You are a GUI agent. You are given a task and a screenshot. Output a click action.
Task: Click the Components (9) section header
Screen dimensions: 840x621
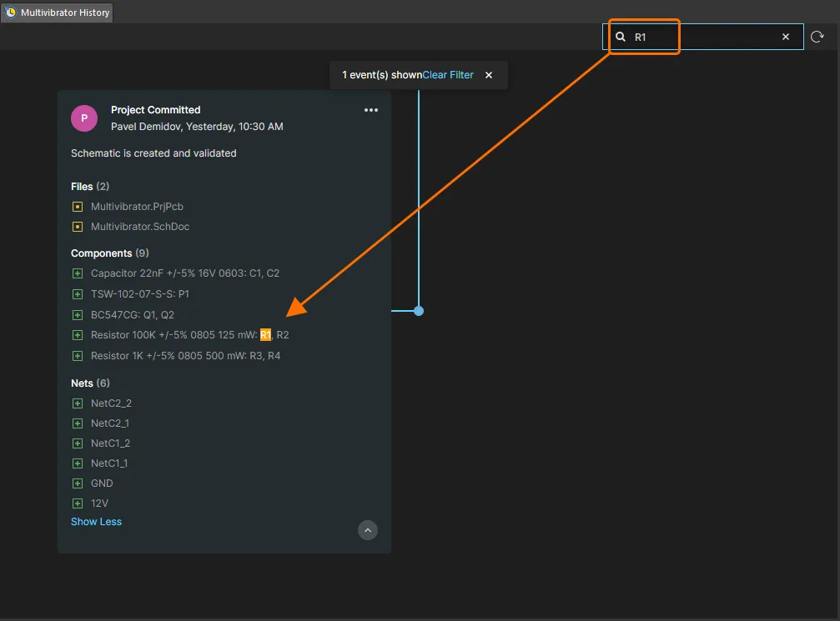pyautogui.click(x=110, y=253)
